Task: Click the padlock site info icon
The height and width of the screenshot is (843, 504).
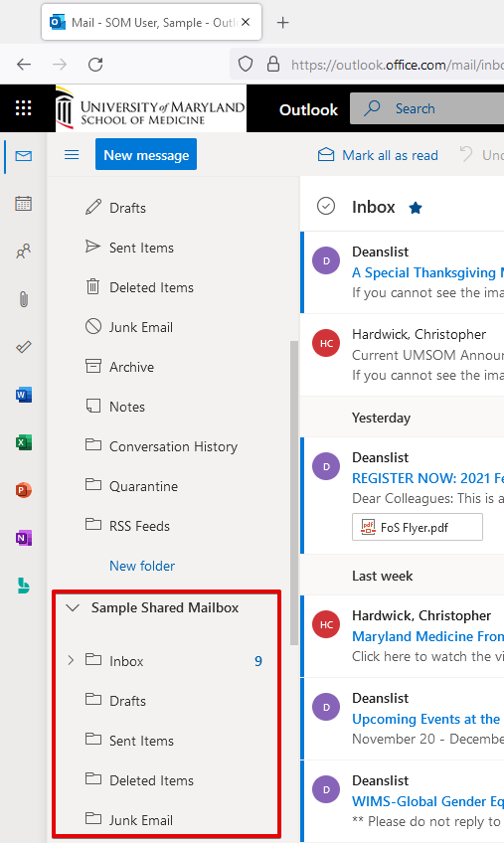Action: (273, 64)
